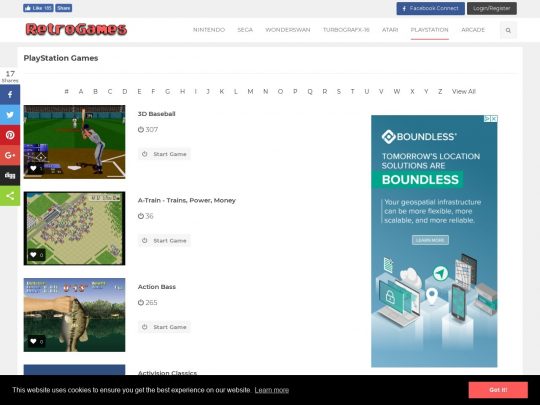
Task: Click the Facebook Connect button
Action: (430, 8)
